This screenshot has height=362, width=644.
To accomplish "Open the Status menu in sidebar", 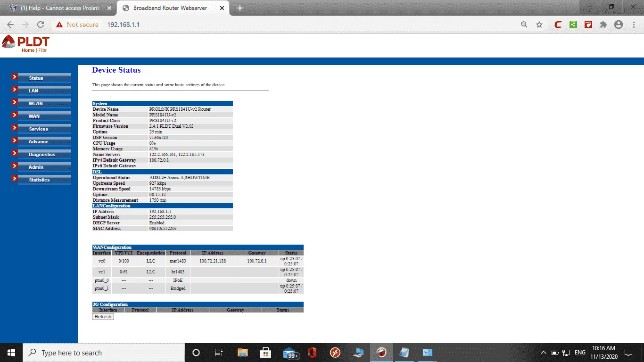I will (x=44, y=78).
